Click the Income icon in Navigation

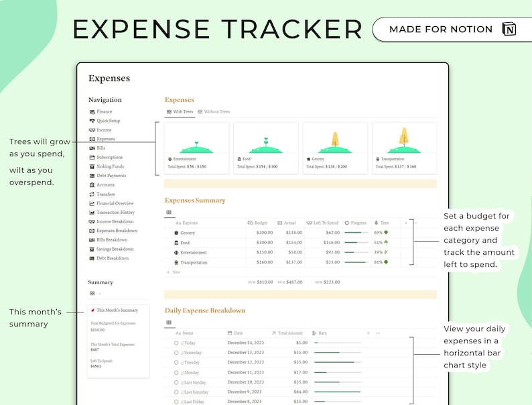[x=92, y=130]
